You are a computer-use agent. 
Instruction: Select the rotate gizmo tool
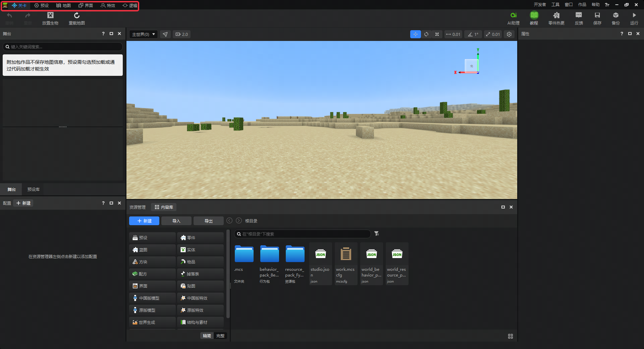(x=426, y=34)
